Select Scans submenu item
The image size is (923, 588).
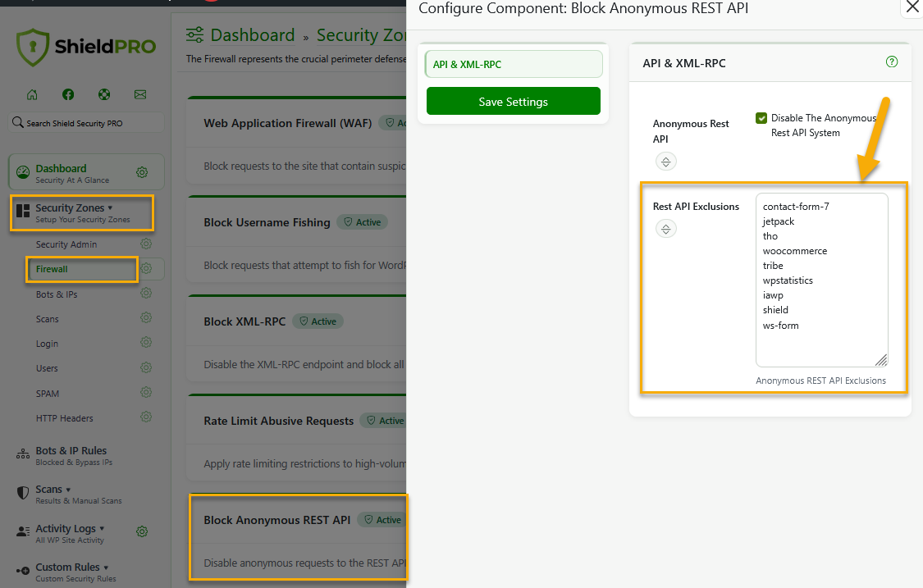point(47,319)
